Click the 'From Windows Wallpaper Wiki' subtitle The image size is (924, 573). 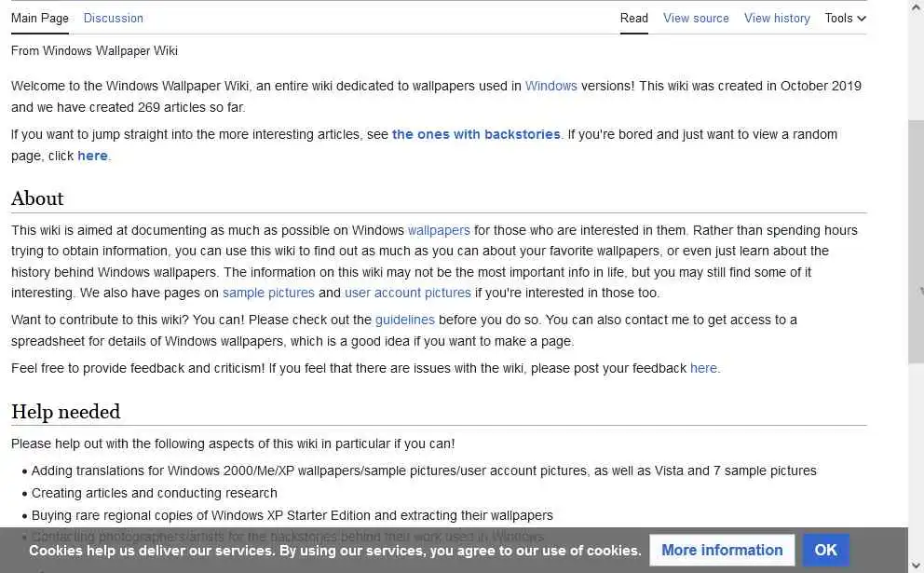tap(94, 50)
